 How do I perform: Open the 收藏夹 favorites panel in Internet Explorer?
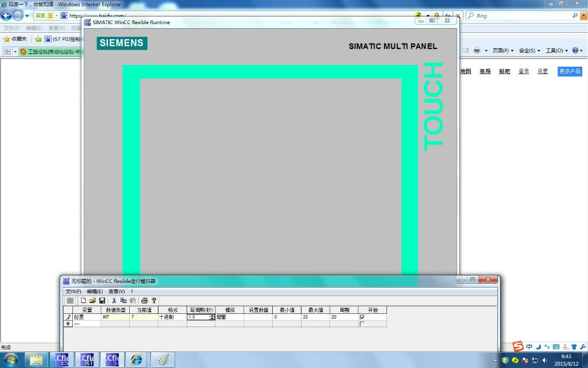click(15, 39)
